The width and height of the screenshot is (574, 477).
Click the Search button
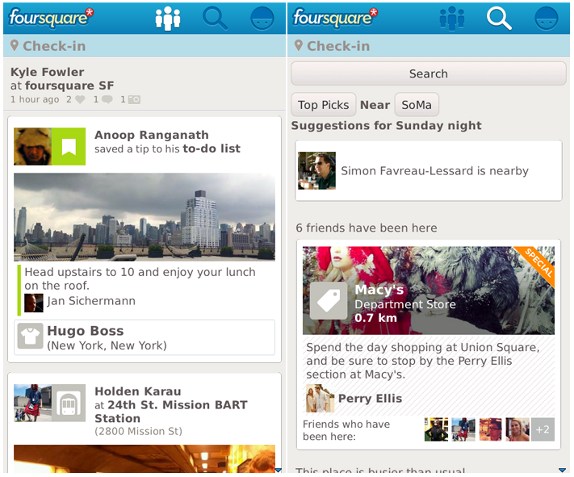428,74
